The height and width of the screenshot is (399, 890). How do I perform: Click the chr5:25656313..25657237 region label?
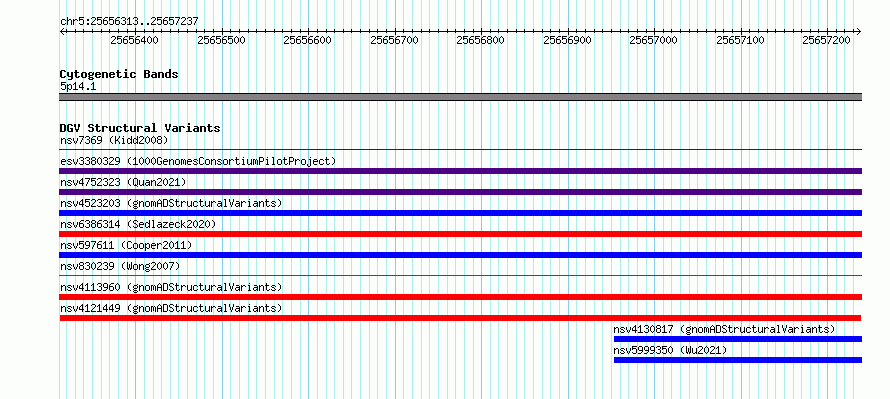129,22
